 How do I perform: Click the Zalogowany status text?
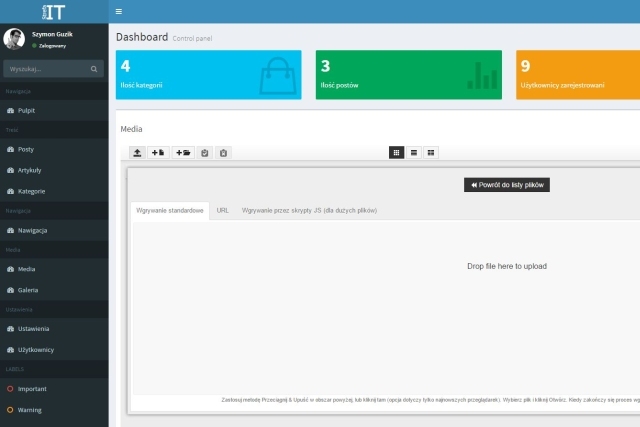click(52, 46)
